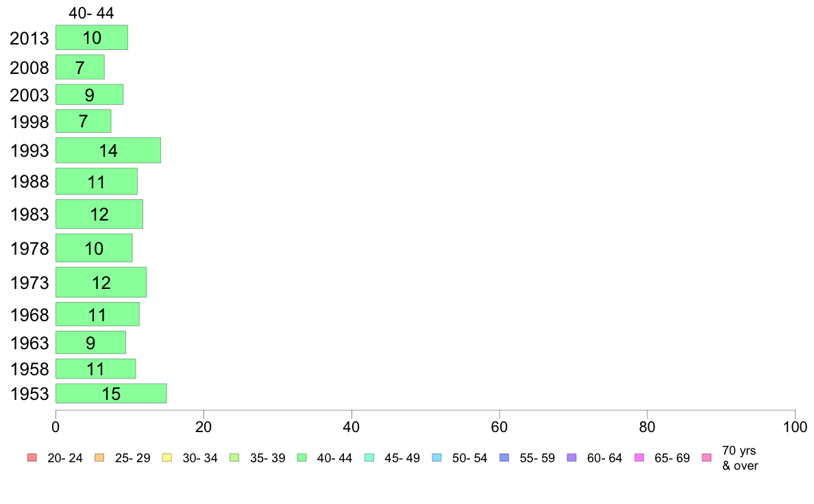Screen dimensions: 814x504
Task: Click the 65-69 magenta legend swatch
Action: tap(639, 458)
